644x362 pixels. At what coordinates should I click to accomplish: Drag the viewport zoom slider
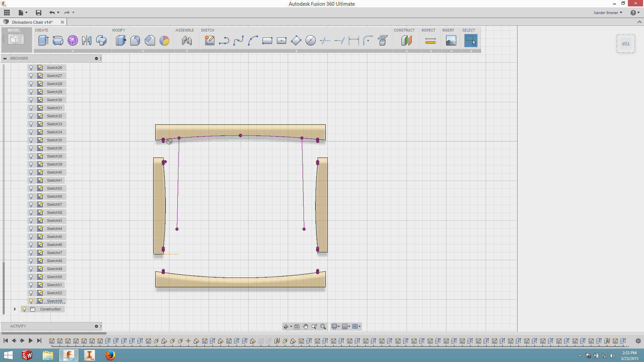[315, 326]
